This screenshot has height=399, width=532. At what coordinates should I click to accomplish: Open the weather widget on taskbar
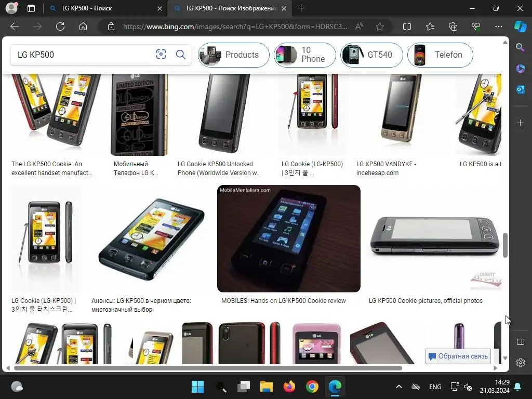[x=17, y=387]
